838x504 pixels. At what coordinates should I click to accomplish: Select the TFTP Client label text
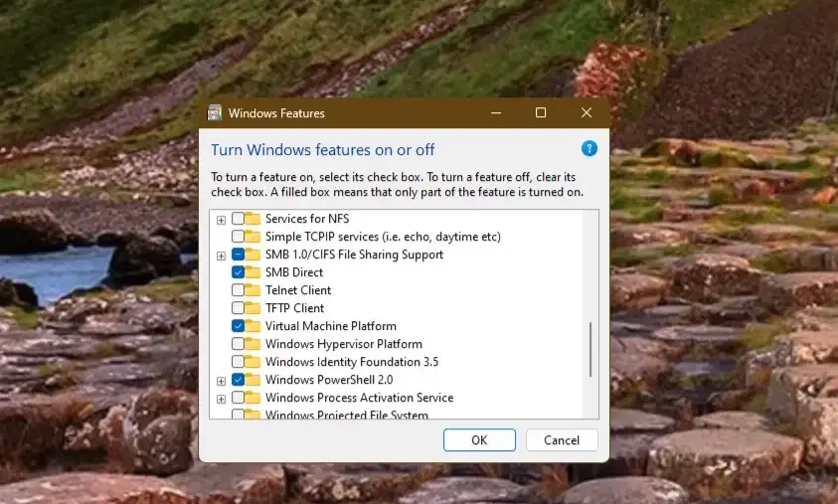tap(294, 308)
